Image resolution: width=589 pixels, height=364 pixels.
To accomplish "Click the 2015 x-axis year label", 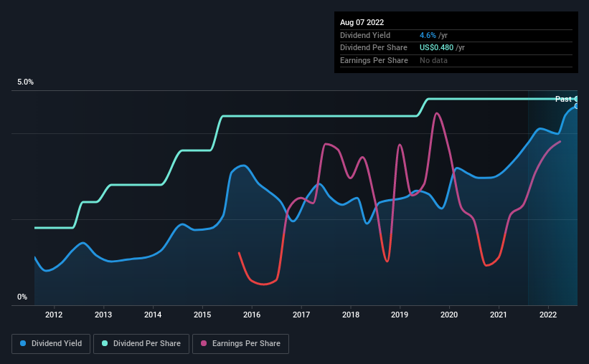I will click(x=202, y=315).
